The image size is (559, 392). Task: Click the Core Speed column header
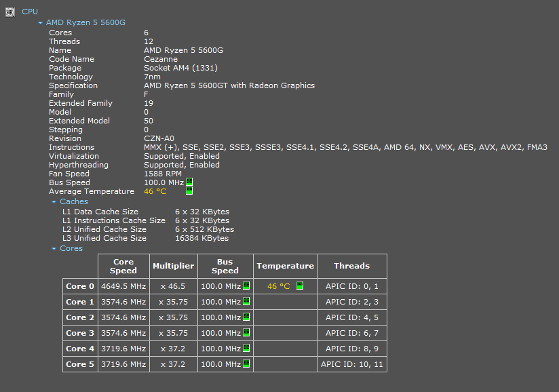tap(123, 266)
